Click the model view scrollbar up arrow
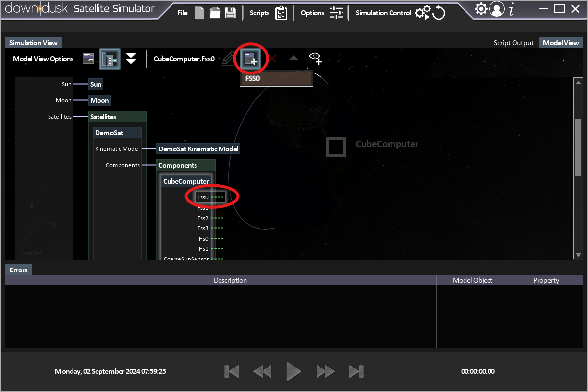The height and width of the screenshot is (392, 588). tap(578, 82)
